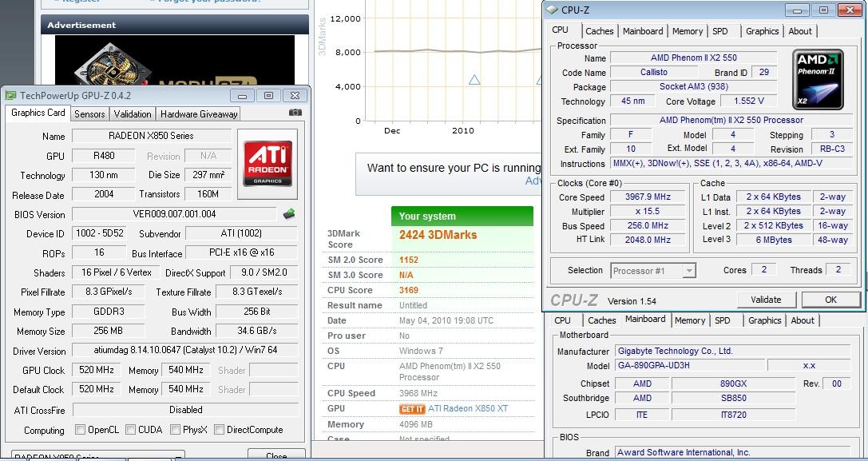Open Graphics tab in lower CPU-Z window
Image resolution: width=868 pixels, height=461 pixels.
[764, 320]
